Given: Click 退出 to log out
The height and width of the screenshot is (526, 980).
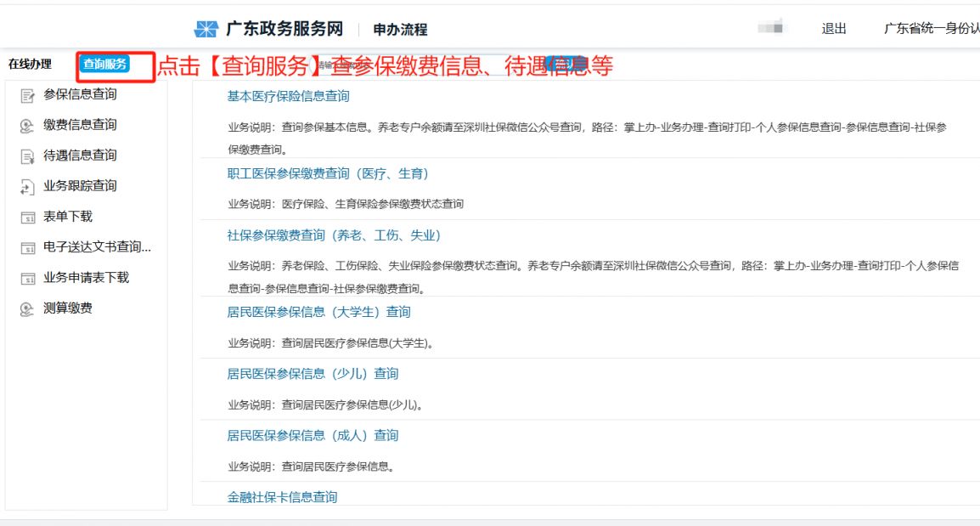Looking at the screenshot, I should point(834,29).
